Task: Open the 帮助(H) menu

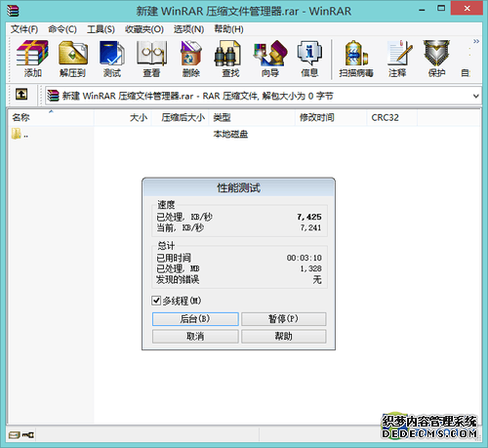Action: tap(228, 29)
